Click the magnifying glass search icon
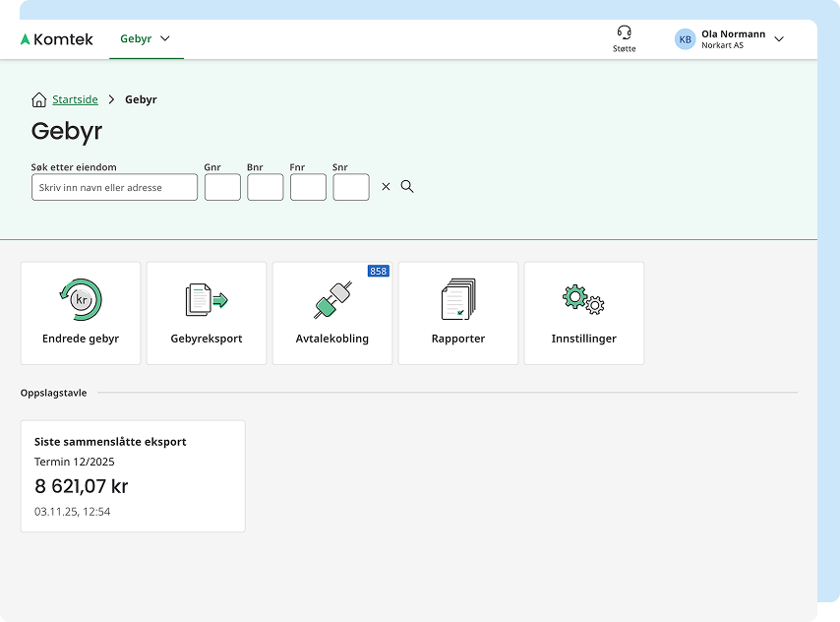Image resolution: width=840 pixels, height=622 pixels. (407, 187)
